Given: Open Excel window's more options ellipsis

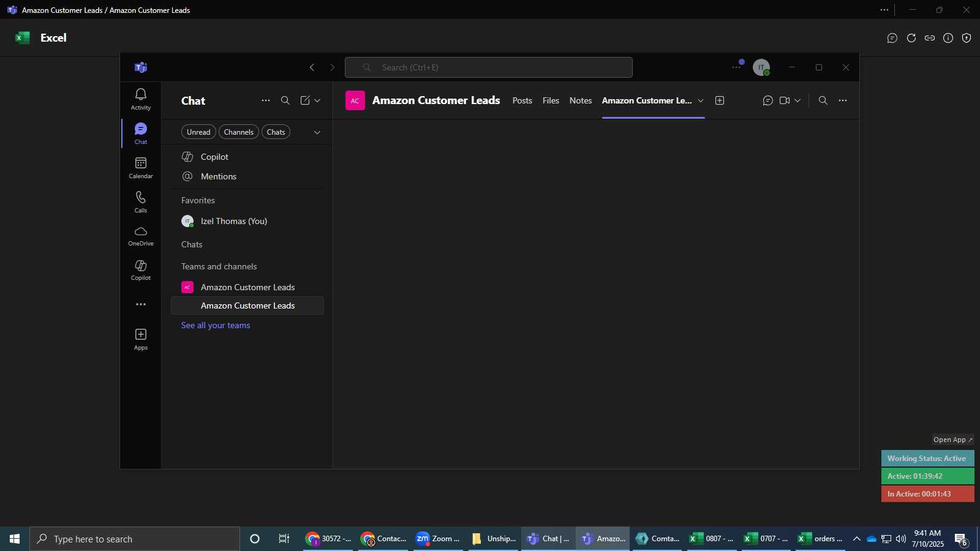Looking at the screenshot, I should [x=884, y=10].
